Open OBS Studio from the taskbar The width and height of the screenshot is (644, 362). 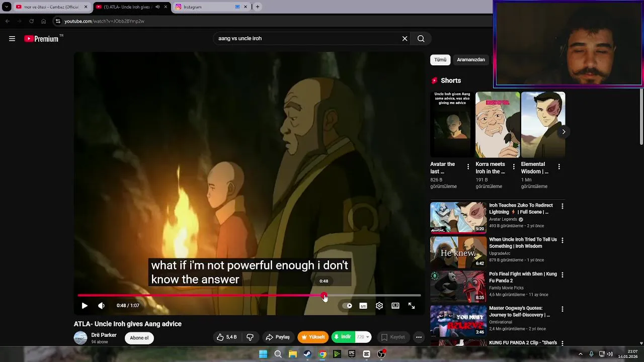click(381, 354)
